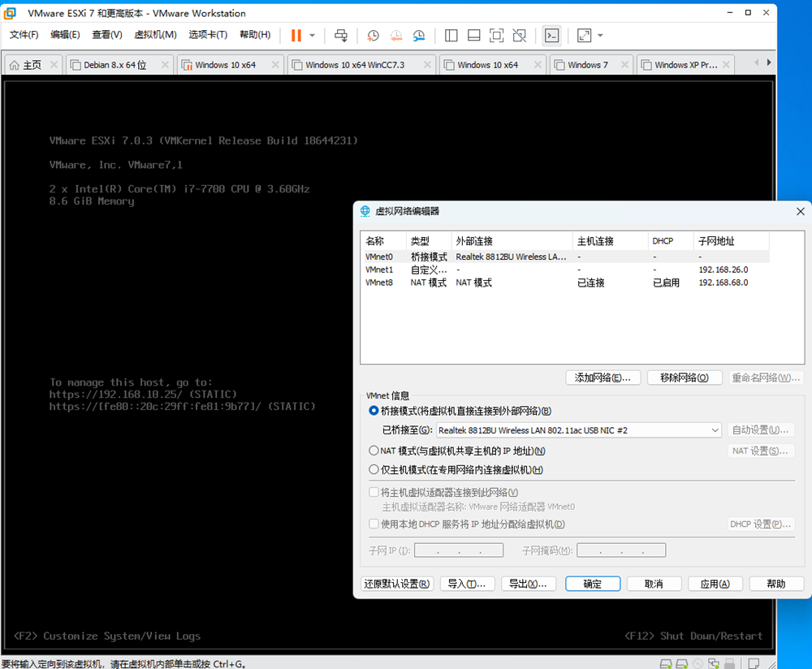Image resolution: width=812 pixels, height=669 pixels.
Task: Expand the stretch view dropdown arrow
Action: 600,36
